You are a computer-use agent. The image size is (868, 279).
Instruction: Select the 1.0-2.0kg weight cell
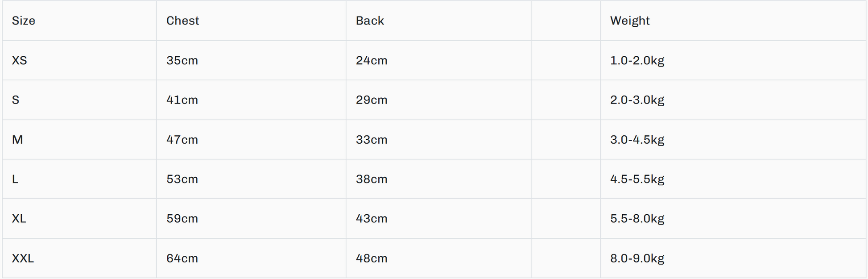point(637,61)
